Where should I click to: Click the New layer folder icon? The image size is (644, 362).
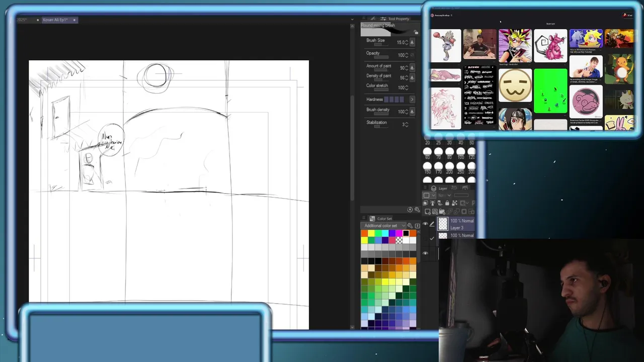tap(442, 212)
